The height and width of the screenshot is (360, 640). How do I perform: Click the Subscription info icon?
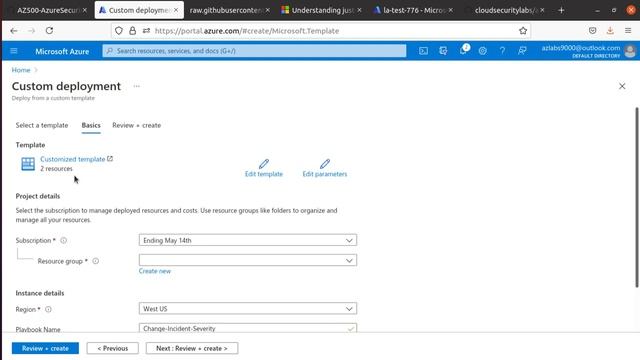[64, 240]
